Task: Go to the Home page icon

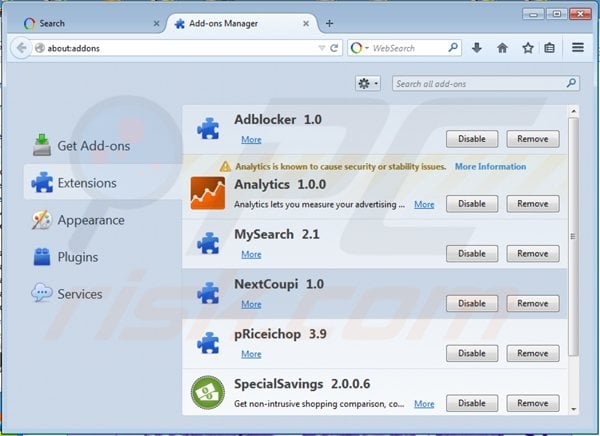Action: click(502, 48)
